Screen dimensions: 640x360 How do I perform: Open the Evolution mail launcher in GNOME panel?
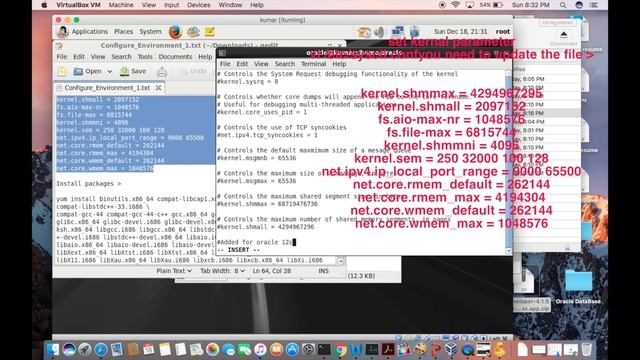click(193, 31)
